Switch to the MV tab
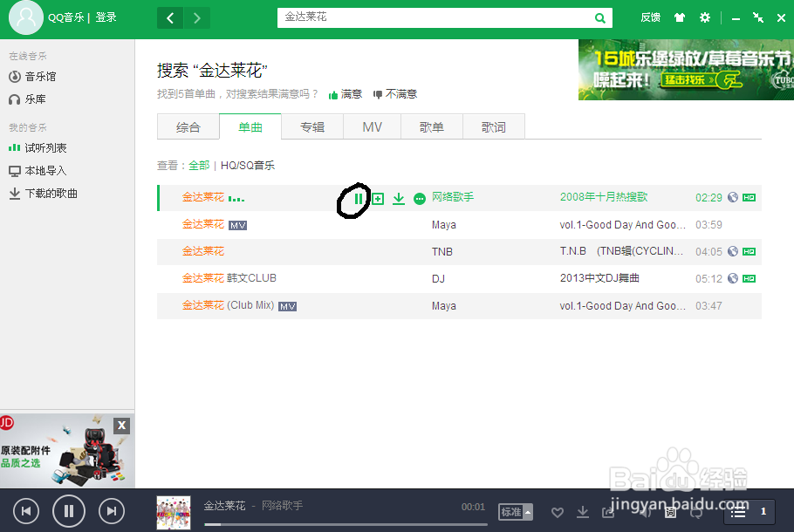The image size is (794, 532). (372, 126)
